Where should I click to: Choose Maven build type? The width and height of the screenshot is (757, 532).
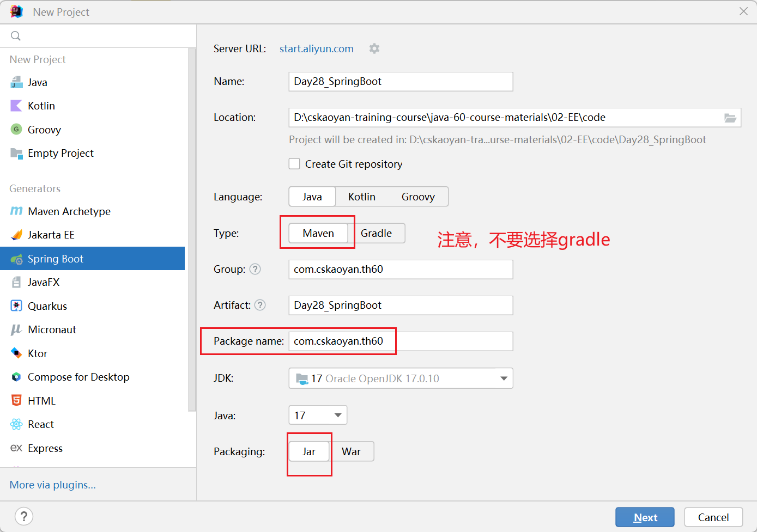318,233
